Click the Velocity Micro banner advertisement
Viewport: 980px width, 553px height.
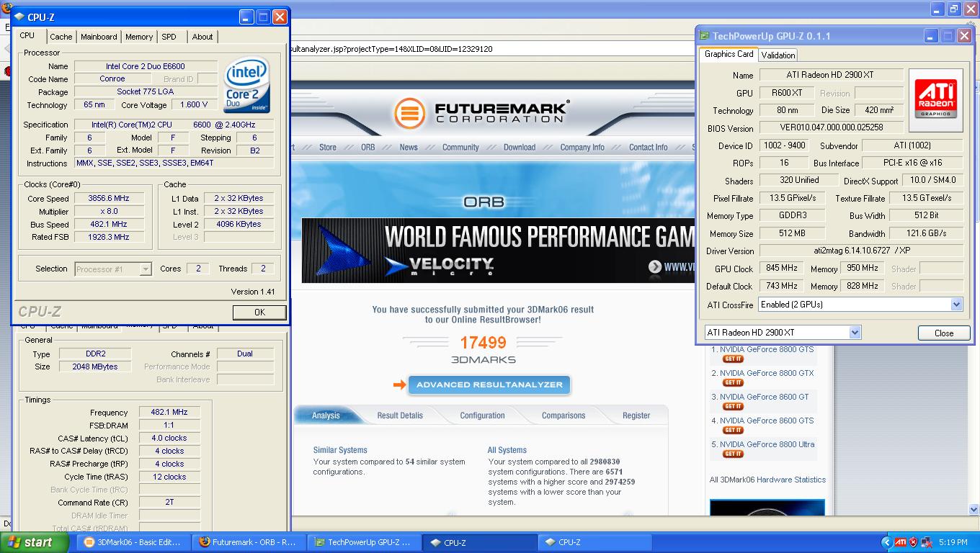click(497, 251)
